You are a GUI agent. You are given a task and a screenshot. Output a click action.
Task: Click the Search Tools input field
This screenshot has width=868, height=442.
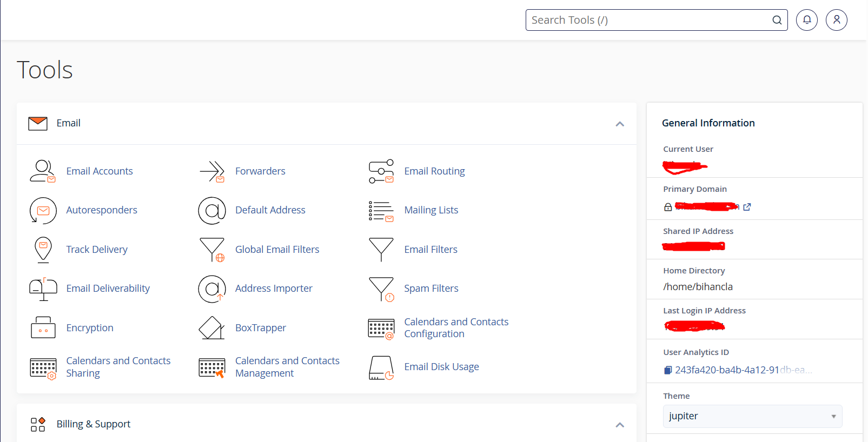pos(649,20)
